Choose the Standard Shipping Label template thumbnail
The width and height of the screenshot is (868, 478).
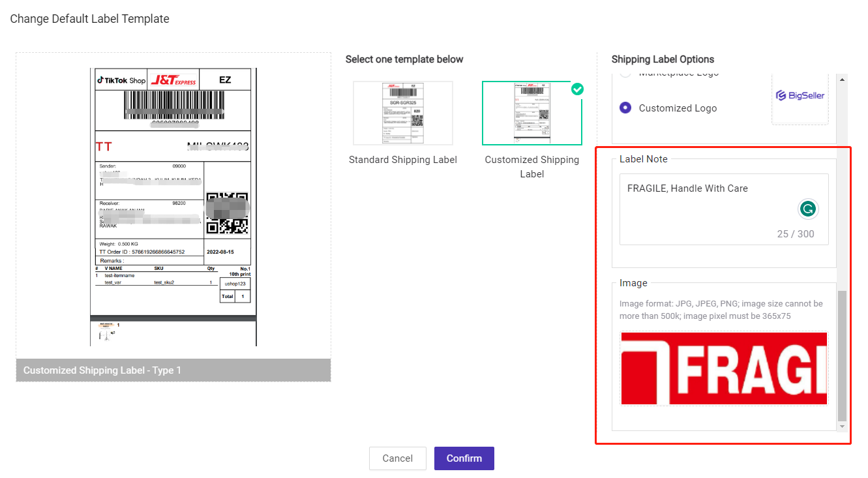pyautogui.click(x=403, y=113)
